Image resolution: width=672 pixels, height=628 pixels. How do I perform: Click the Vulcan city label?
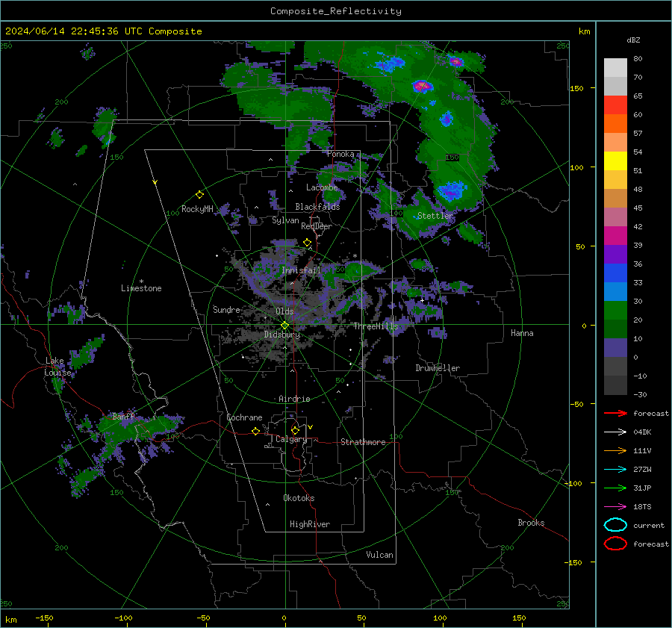(379, 555)
